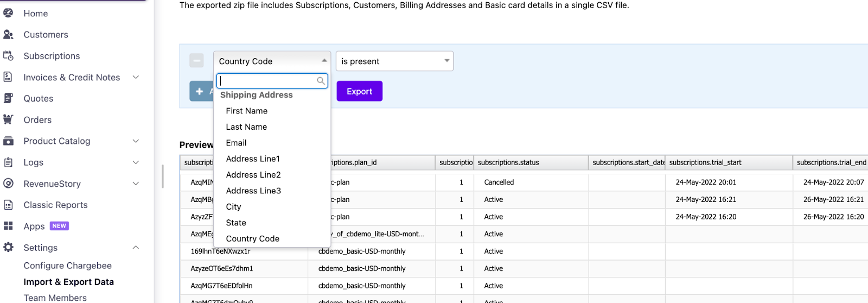Click the Apps grid icon
Screen dimensions: 868x303
8,226
